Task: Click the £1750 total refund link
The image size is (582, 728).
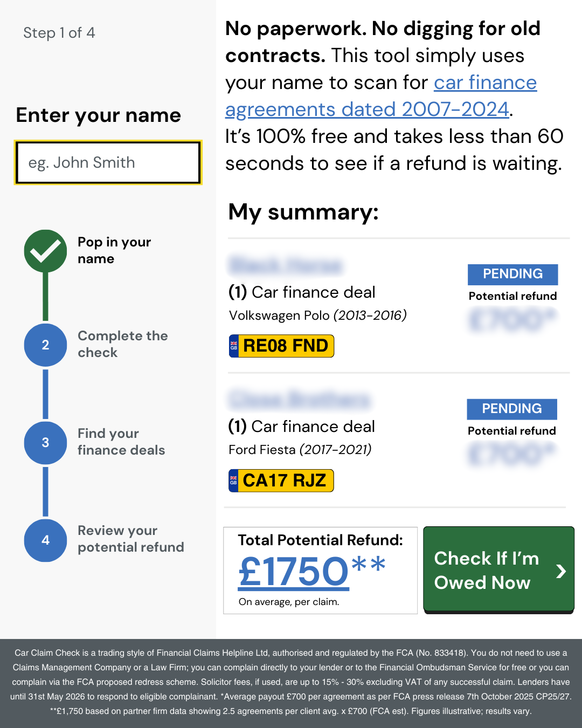Action: point(294,571)
